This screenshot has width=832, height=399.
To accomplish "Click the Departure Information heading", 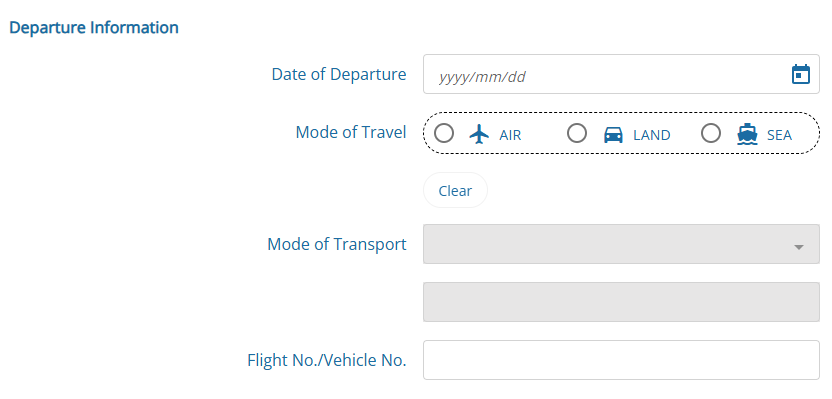I will (x=94, y=28).
